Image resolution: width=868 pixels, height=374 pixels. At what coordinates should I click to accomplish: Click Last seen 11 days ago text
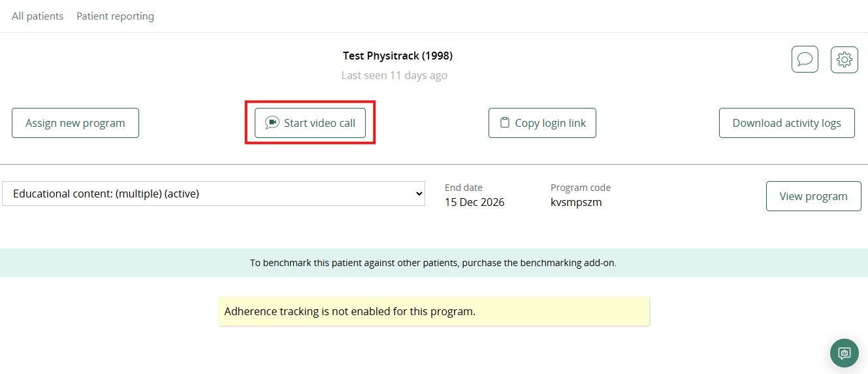[x=394, y=75]
